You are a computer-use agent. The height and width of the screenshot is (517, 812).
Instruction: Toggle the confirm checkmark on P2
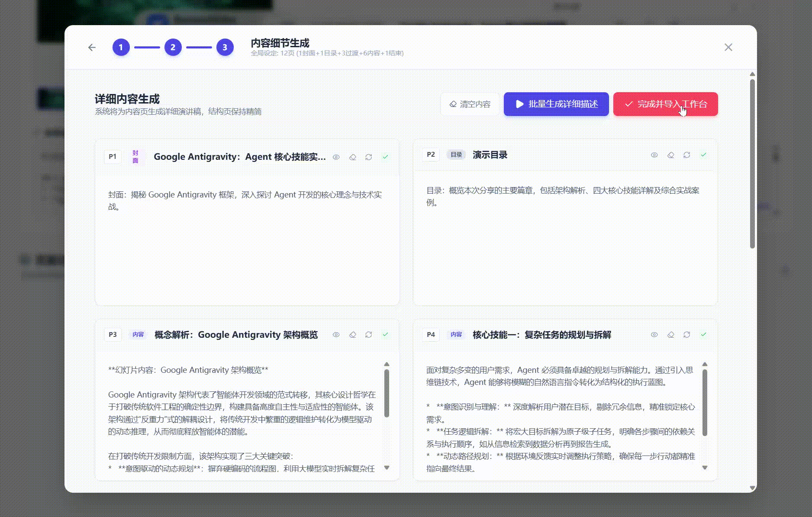(703, 155)
